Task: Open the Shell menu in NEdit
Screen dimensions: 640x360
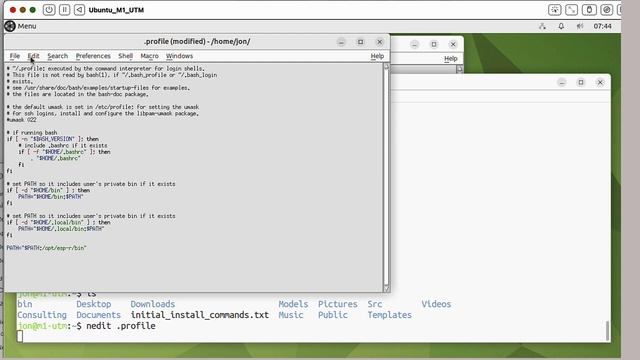Action: [x=125, y=56]
